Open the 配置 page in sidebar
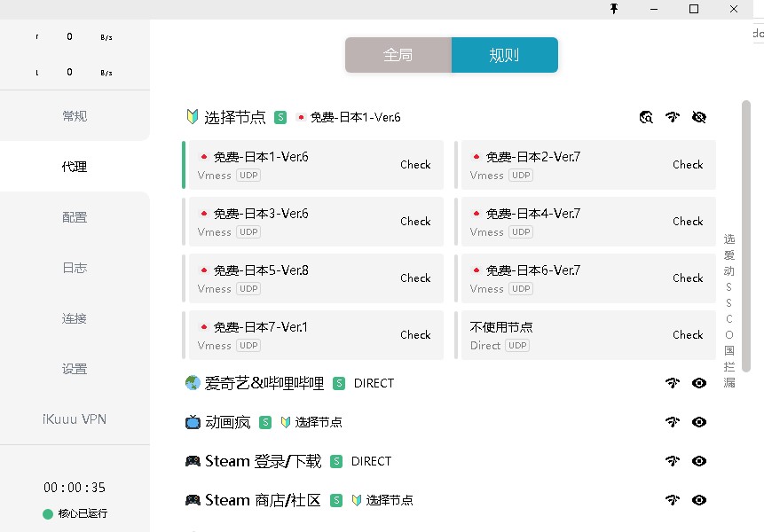The width and height of the screenshot is (764, 532). [x=75, y=217]
